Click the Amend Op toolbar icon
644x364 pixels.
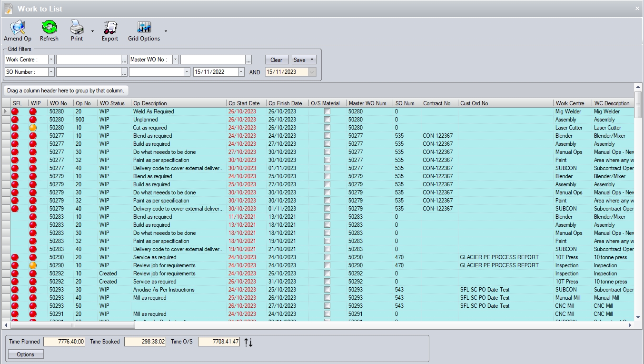pos(18,28)
